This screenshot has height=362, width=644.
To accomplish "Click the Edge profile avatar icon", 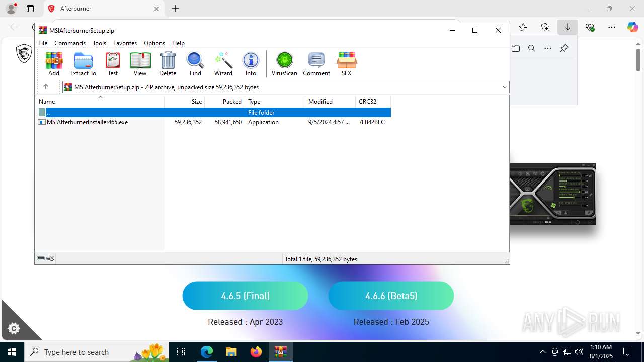I will (11, 9).
